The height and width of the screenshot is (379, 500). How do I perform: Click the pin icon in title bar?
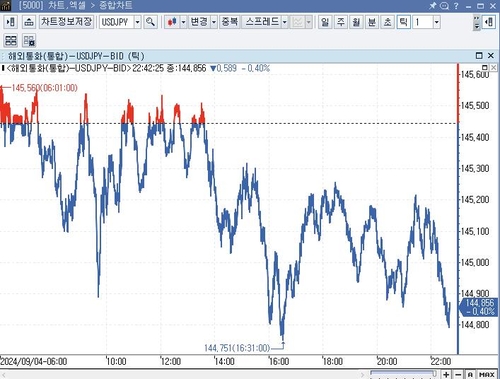[x=432, y=6]
